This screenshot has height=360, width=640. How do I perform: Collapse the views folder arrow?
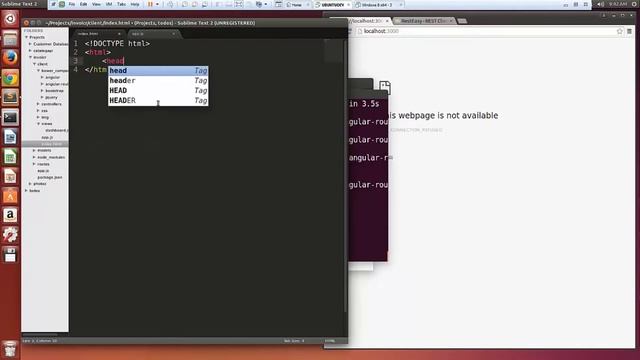point(38,124)
